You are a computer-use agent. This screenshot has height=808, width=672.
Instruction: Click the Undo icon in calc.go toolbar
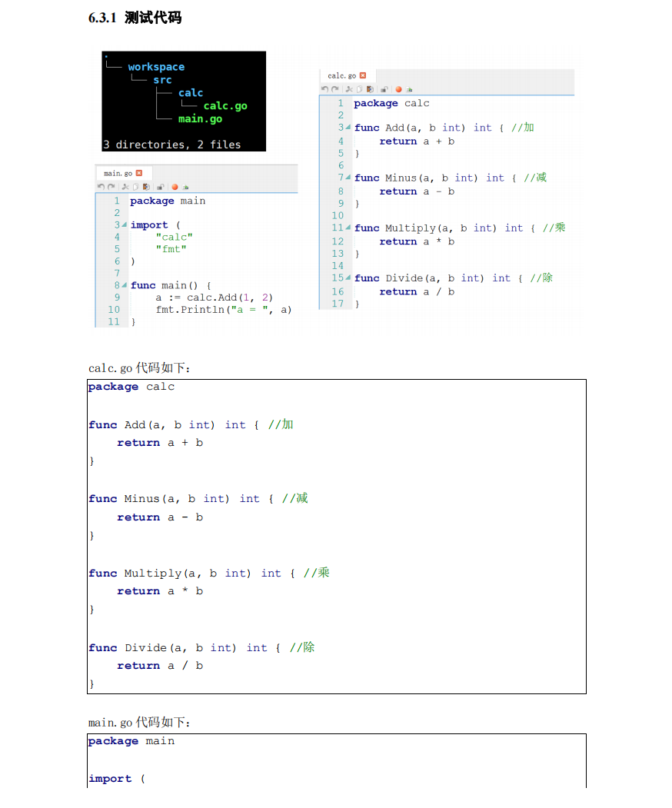coord(324,89)
